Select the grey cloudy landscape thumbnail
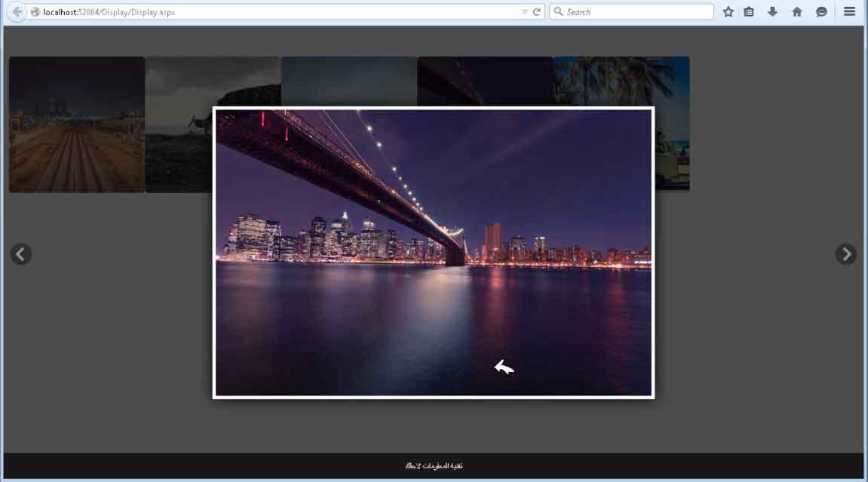The height and width of the screenshot is (482, 868). point(178,124)
